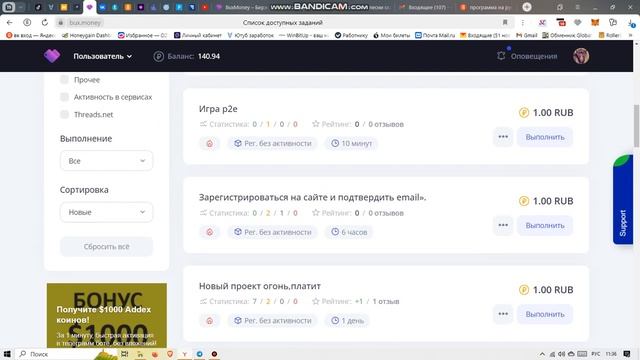This screenshot has width=640, height=360.
Task: Open the Сортировка dropdown set to Новые
Action: click(107, 212)
